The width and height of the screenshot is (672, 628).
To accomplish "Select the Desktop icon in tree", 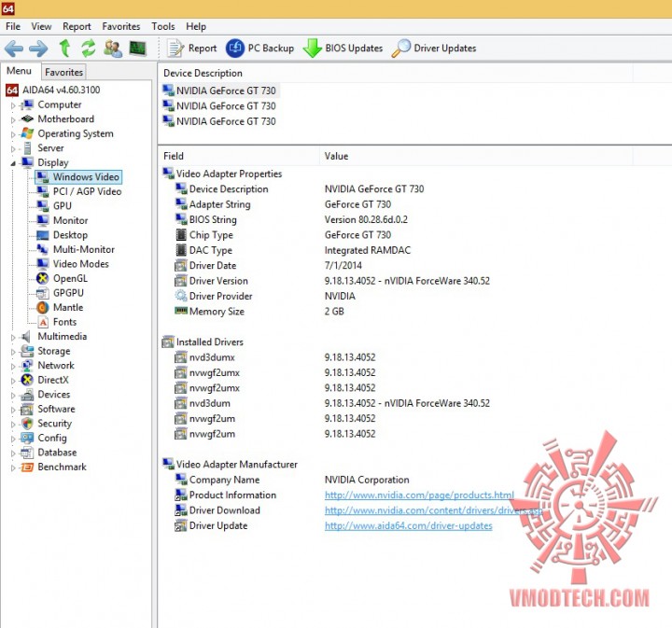I will pos(42,235).
